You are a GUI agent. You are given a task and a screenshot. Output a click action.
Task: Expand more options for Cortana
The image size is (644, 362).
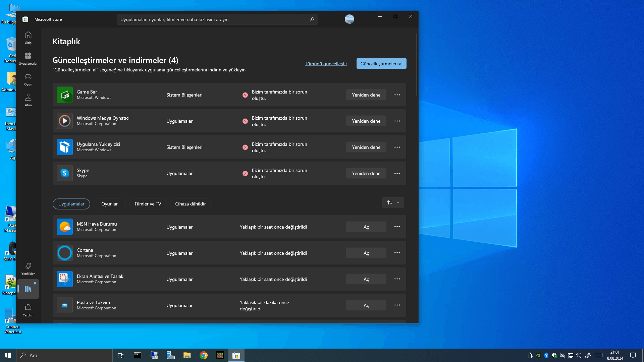click(397, 253)
